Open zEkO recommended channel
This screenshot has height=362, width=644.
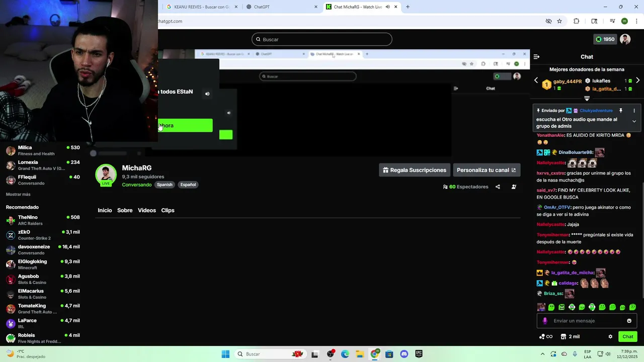(x=43, y=235)
